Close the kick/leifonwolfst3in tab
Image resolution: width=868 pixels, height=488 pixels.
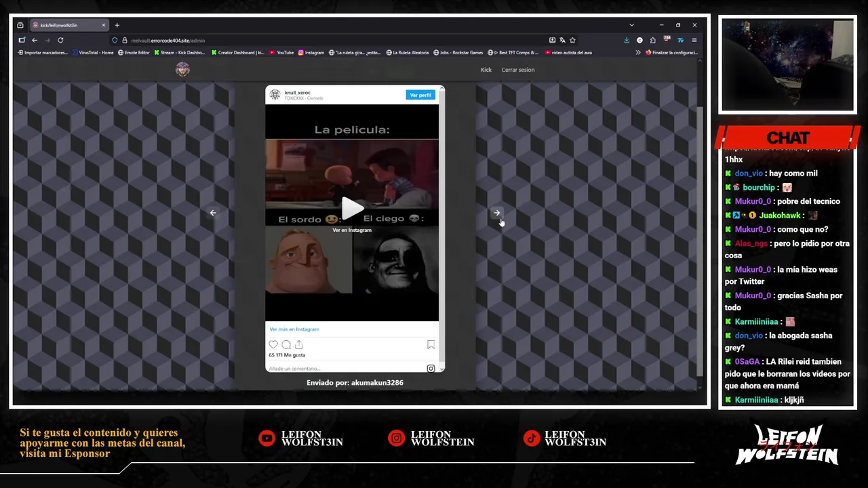tap(104, 25)
